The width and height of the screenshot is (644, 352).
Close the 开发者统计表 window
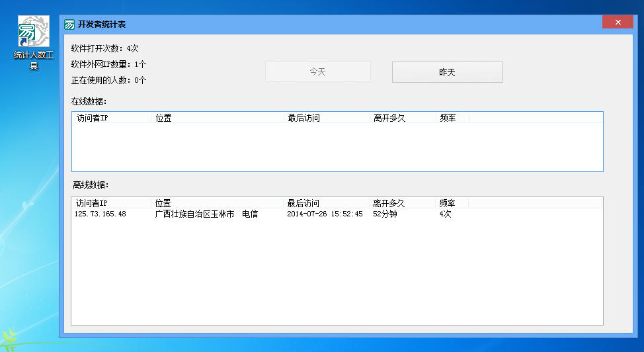pyautogui.click(x=618, y=22)
